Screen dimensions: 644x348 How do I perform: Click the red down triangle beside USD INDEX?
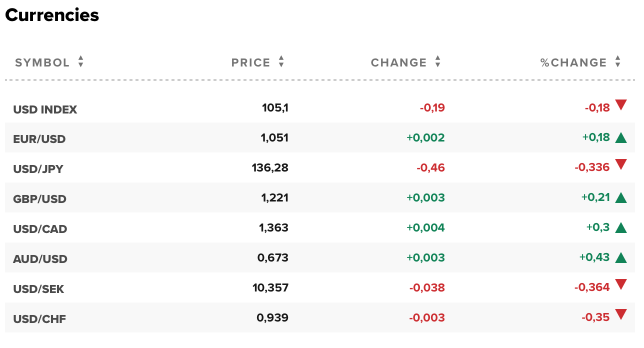click(x=620, y=105)
